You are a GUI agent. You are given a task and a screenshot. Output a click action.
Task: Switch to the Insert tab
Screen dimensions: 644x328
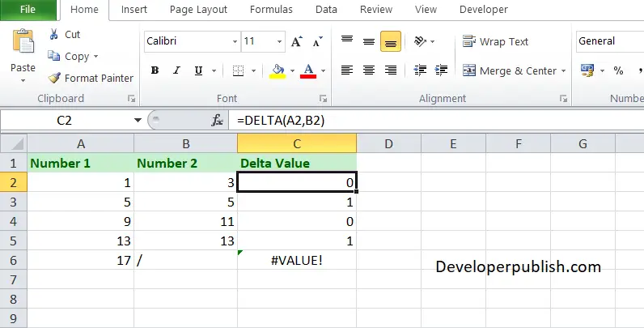(133, 10)
